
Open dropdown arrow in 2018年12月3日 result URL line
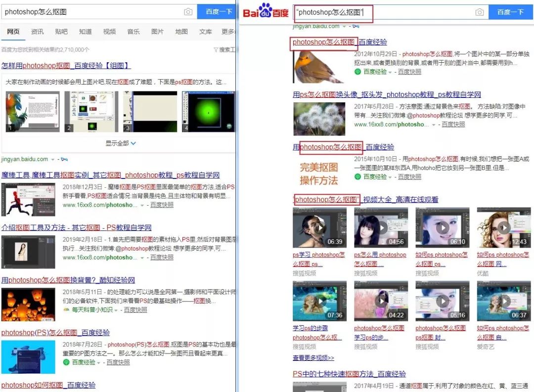click(142, 205)
